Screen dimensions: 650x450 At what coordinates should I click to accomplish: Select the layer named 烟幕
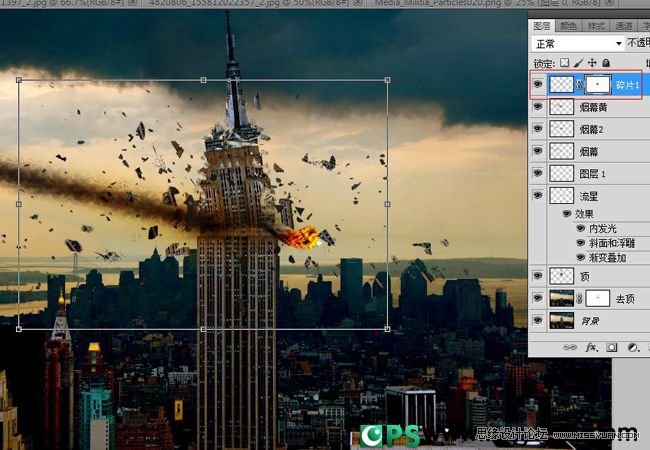coord(589,152)
